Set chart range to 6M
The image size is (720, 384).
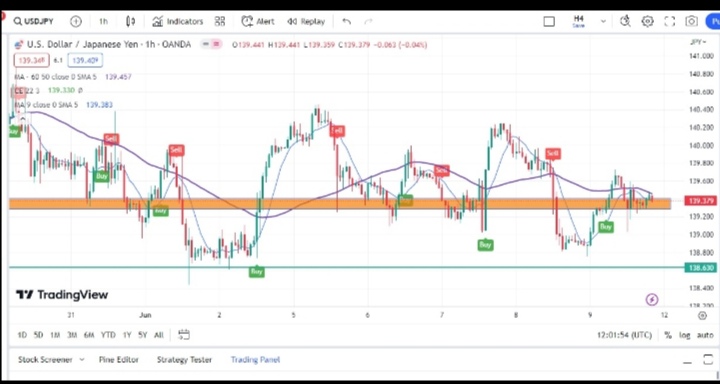[89, 335]
